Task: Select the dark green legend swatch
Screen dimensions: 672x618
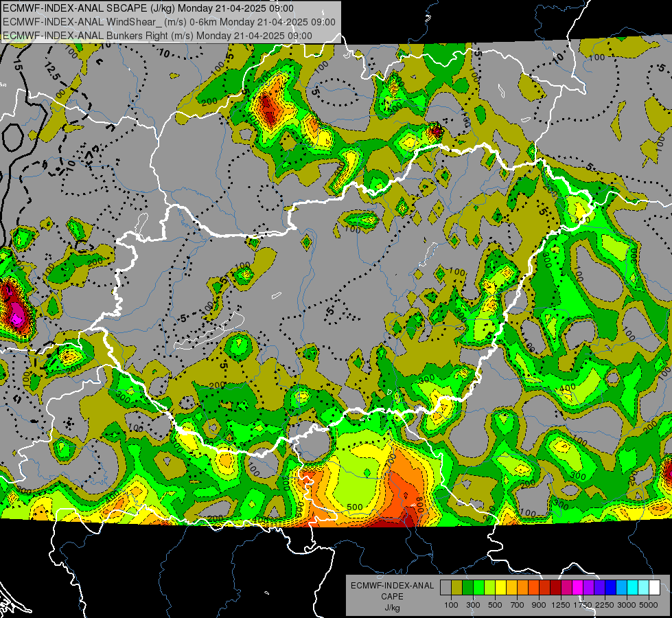Action: coord(467,588)
